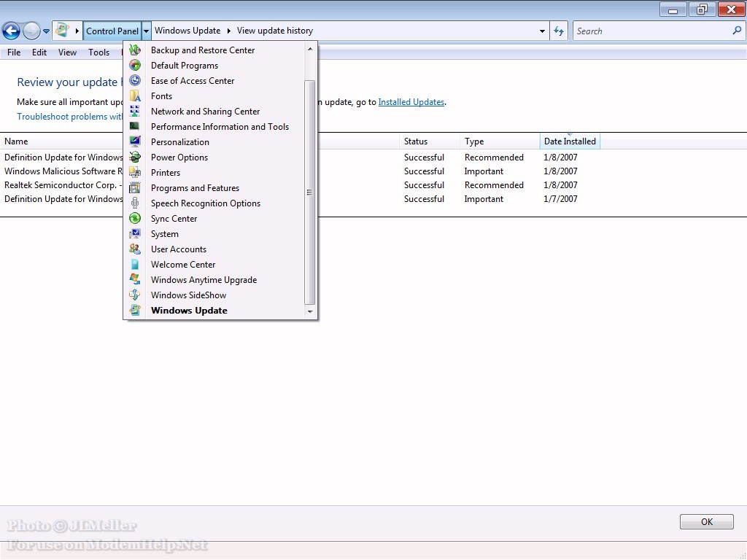Refresh the view with the address bar button

pyautogui.click(x=559, y=31)
